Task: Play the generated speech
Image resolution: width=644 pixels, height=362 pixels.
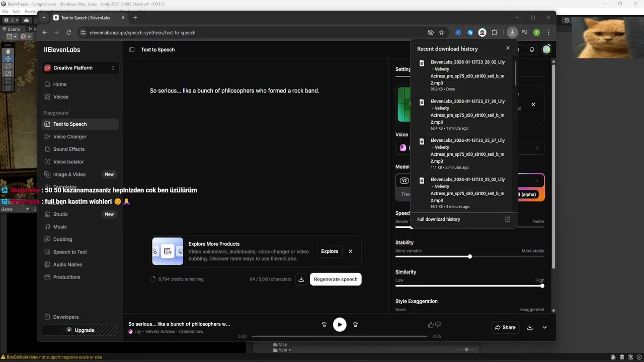Action: tap(340, 325)
